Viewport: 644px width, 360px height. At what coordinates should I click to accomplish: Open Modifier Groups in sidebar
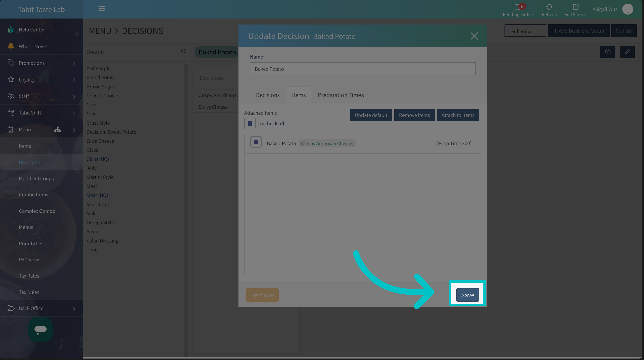coord(36,178)
